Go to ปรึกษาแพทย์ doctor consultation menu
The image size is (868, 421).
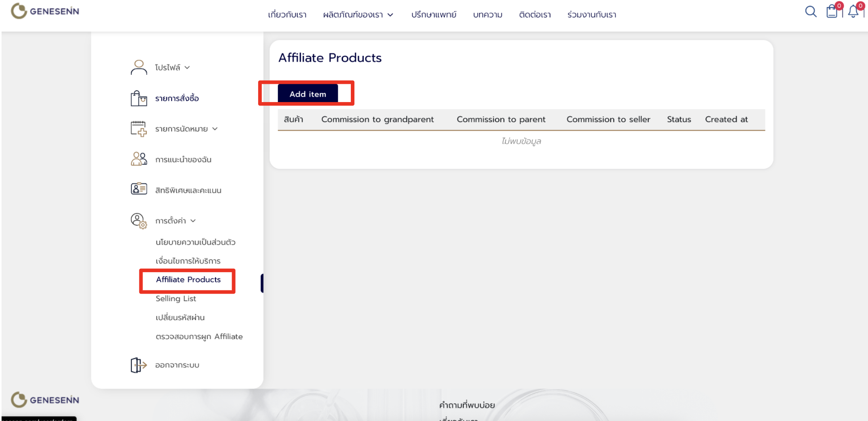pos(434,15)
